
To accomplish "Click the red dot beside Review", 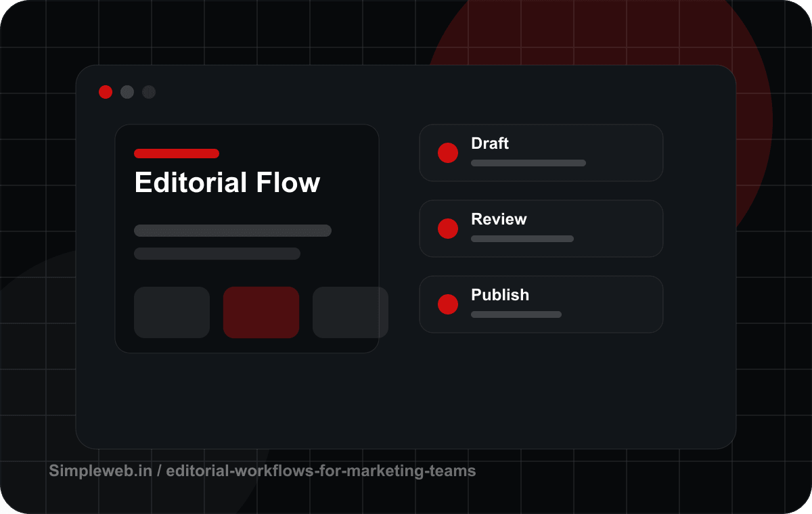I will pos(448,229).
